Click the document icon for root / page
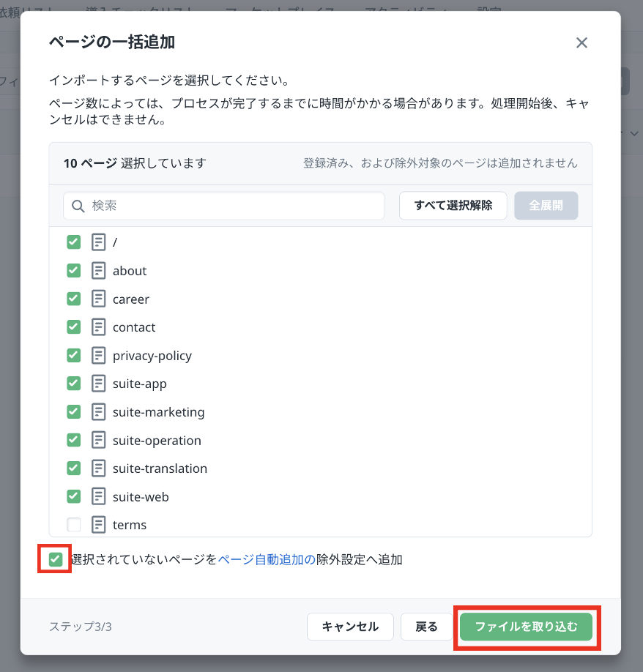Image resolution: width=643 pixels, height=672 pixels. coord(98,242)
